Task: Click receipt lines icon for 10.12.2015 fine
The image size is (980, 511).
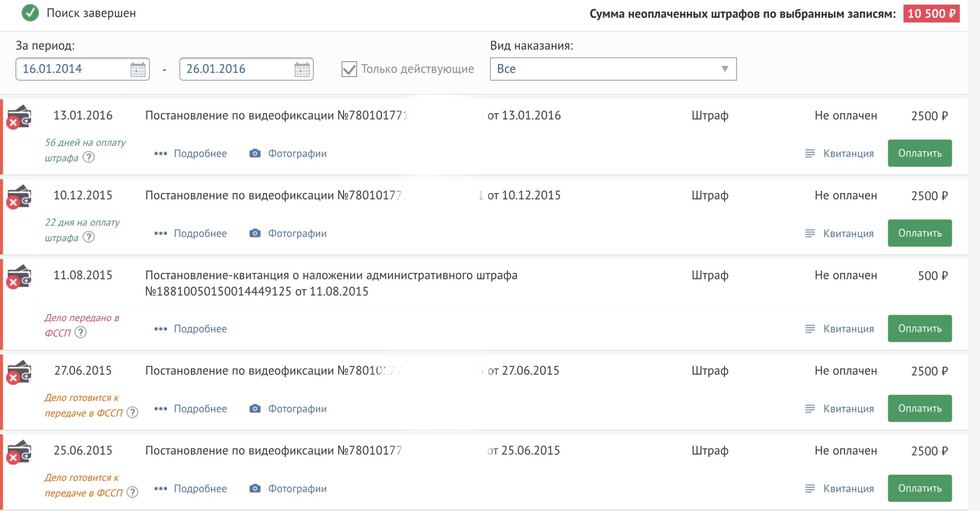Action: (x=810, y=234)
